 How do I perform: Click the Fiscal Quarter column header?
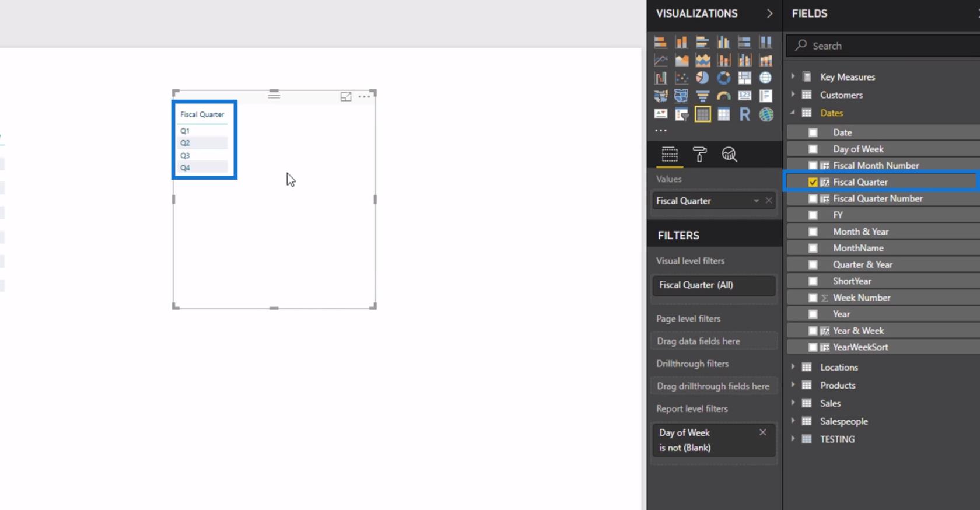click(202, 114)
